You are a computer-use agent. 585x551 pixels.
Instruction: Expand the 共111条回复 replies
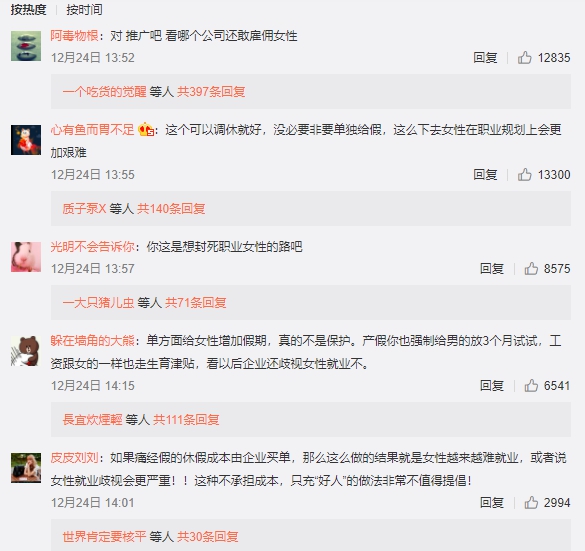click(x=186, y=420)
